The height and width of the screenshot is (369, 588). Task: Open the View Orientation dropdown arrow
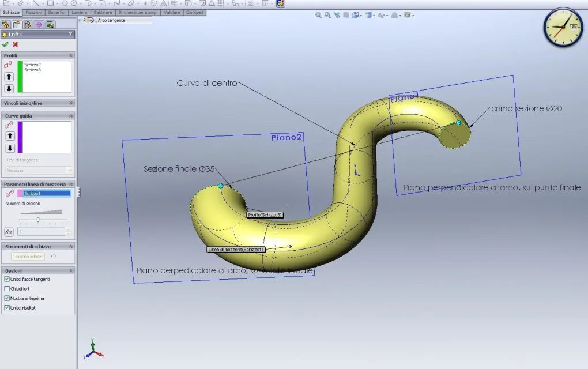point(361,16)
